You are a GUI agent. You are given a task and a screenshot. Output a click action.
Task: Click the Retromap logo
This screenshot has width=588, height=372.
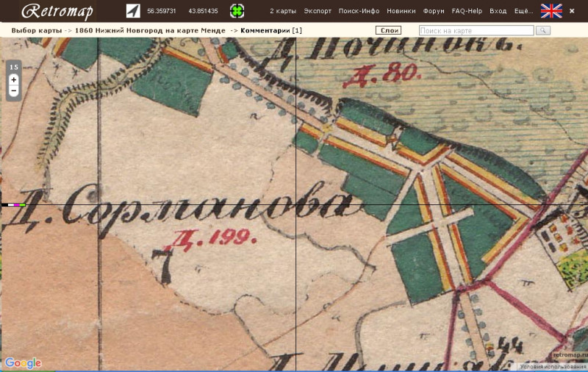pos(57,11)
